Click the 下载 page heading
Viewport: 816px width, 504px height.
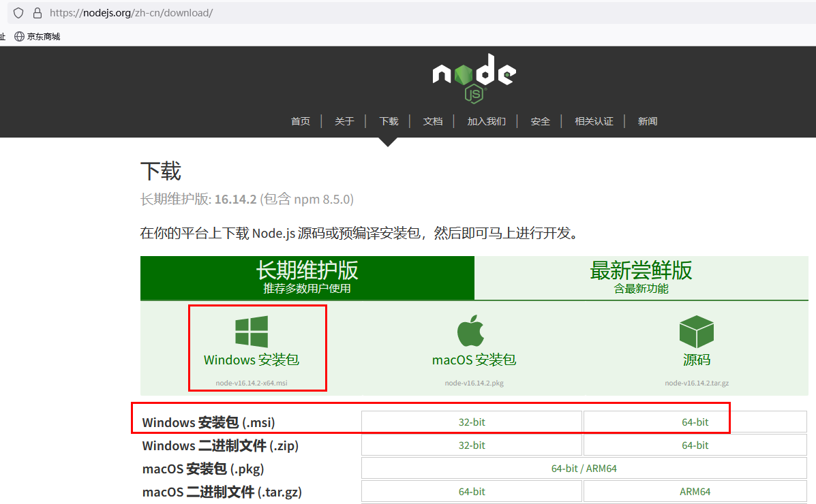click(x=161, y=171)
